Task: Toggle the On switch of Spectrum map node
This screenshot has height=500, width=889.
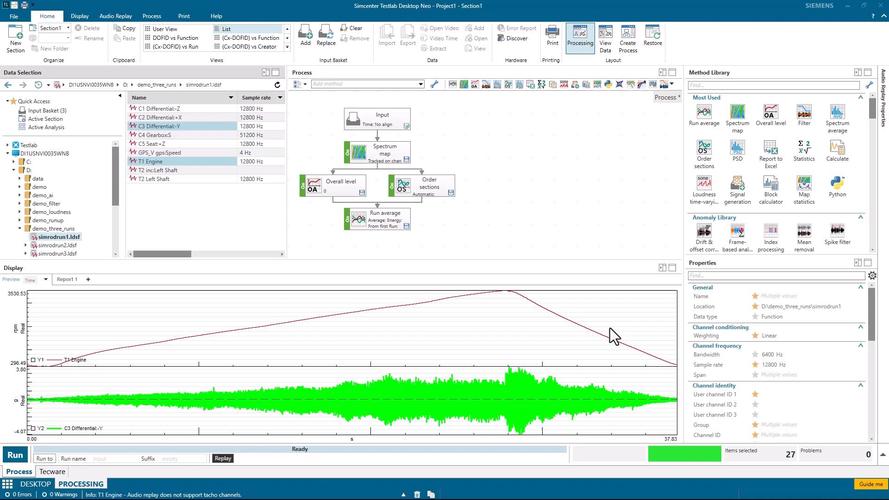Action: click(x=348, y=152)
